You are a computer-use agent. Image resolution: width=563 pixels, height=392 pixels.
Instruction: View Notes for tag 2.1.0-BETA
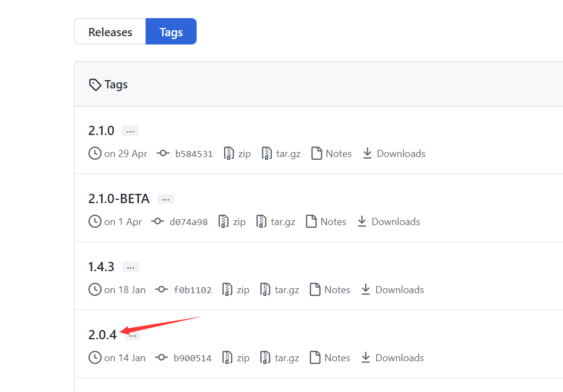pyautogui.click(x=333, y=222)
